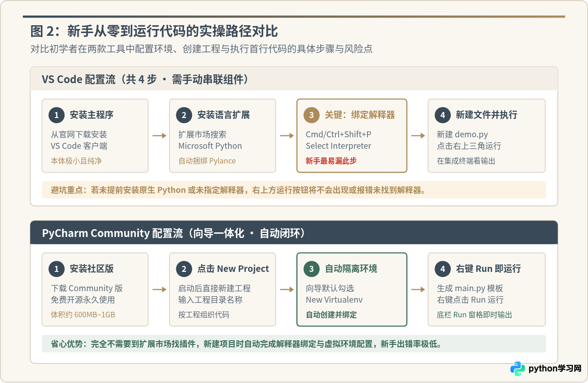The image size is (588, 383).
Task: Select the subtitle starting "对比初学者在两款工具中配置环境"
Action: click(201, 49)
